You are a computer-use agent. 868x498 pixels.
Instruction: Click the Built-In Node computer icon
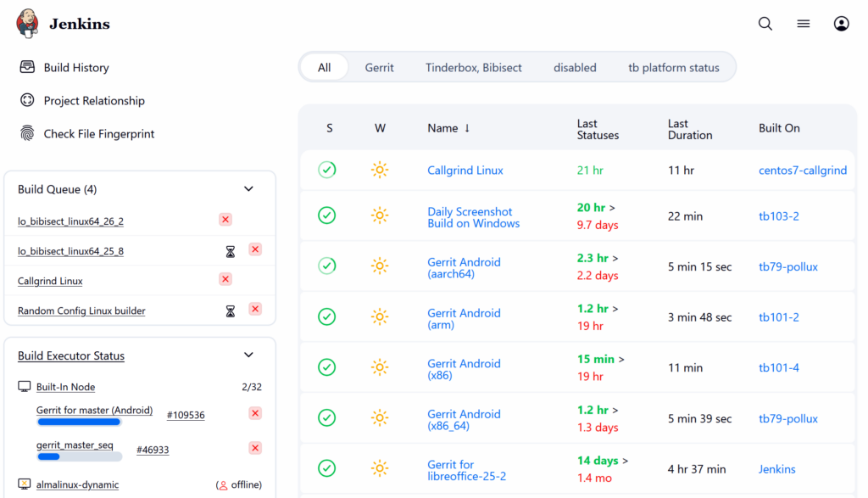pos(25,387)
